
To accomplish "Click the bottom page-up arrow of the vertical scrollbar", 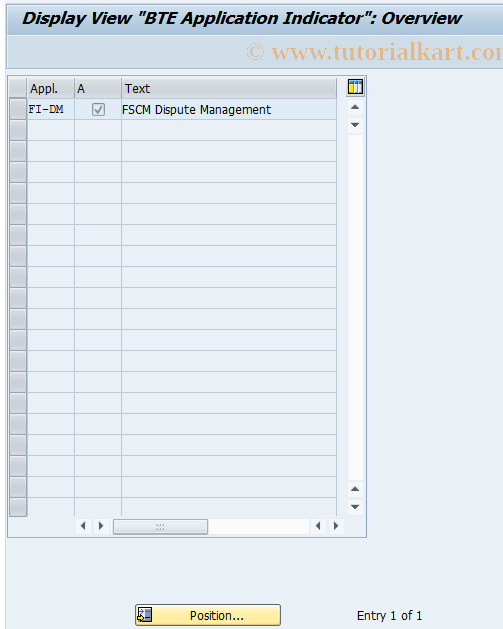I will pos(355,489).
